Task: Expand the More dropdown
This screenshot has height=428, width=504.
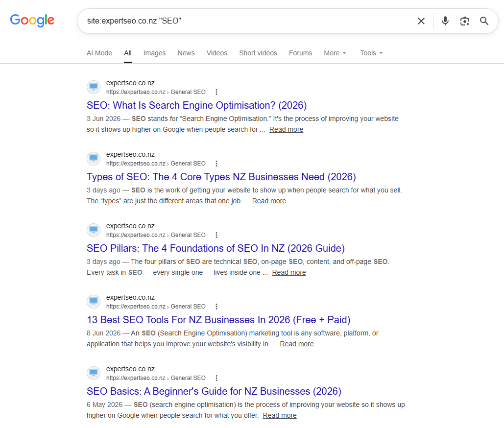Action: pos(335,53)
